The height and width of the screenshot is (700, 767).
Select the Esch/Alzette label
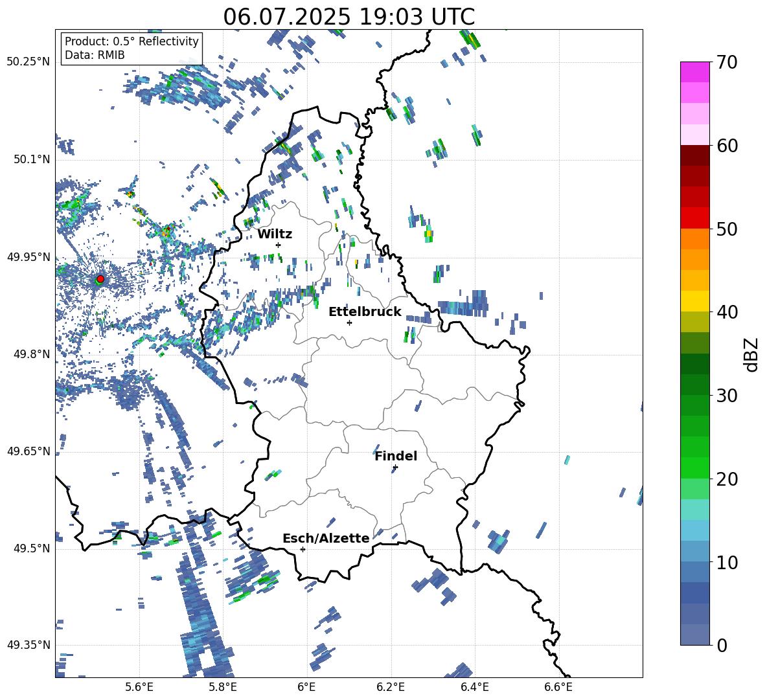(326, 538)
